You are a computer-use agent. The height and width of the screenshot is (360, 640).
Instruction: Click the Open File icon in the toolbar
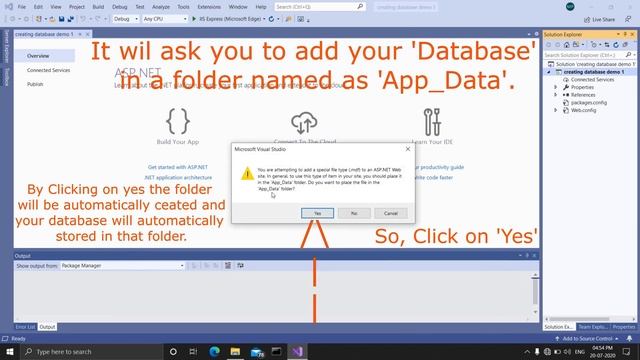[52, 19]
